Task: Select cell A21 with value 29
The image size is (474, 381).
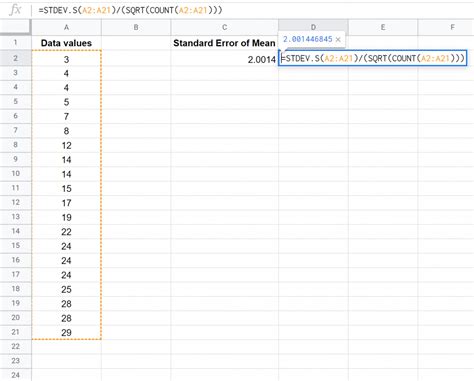Action: coord(66,333)
